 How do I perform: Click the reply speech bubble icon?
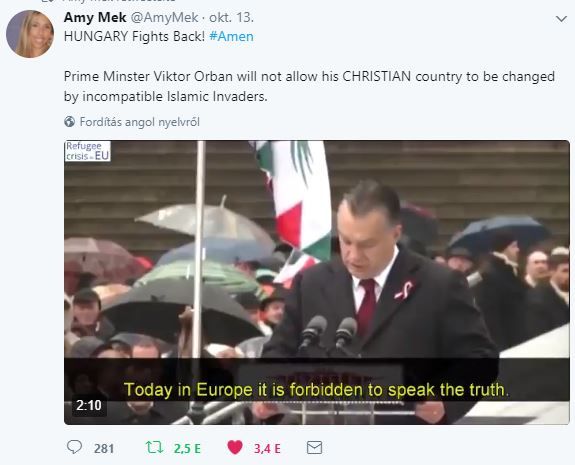pyautogui.click(x=74, y=447)
